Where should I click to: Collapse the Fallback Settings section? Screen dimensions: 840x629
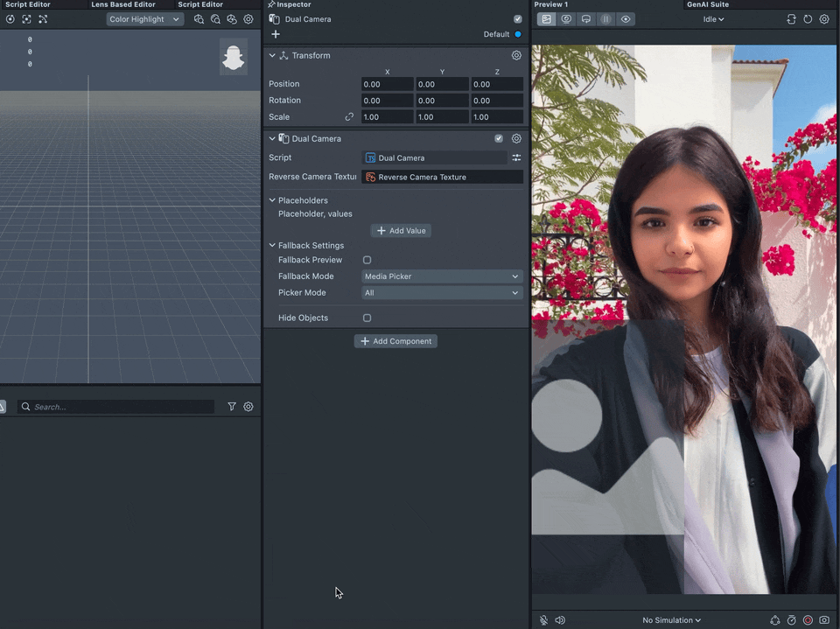[272, 246]
